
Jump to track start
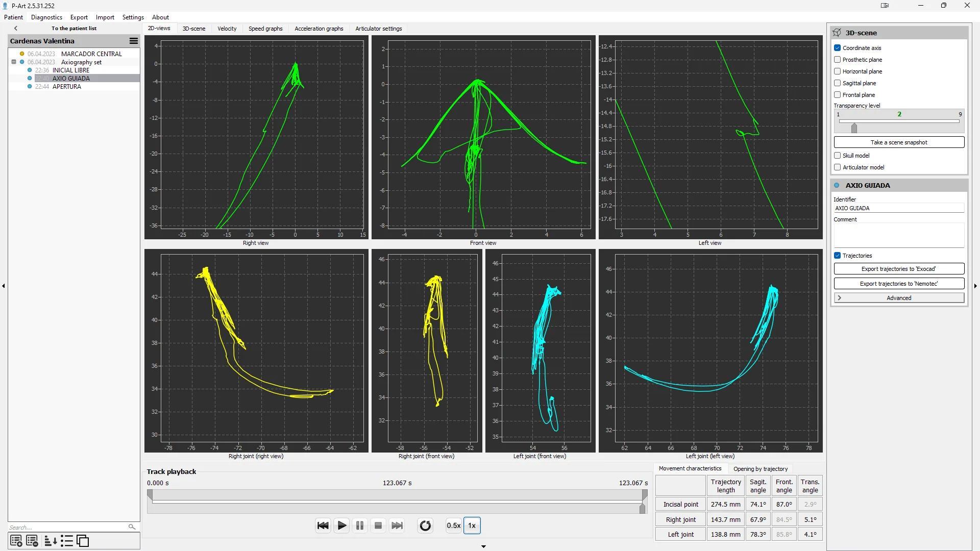coord(323,525)
